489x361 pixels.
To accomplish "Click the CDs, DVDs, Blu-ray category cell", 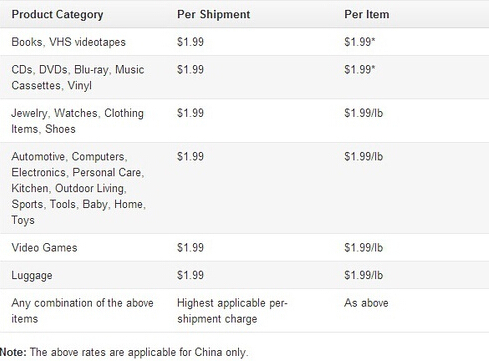I will point(78,77).
